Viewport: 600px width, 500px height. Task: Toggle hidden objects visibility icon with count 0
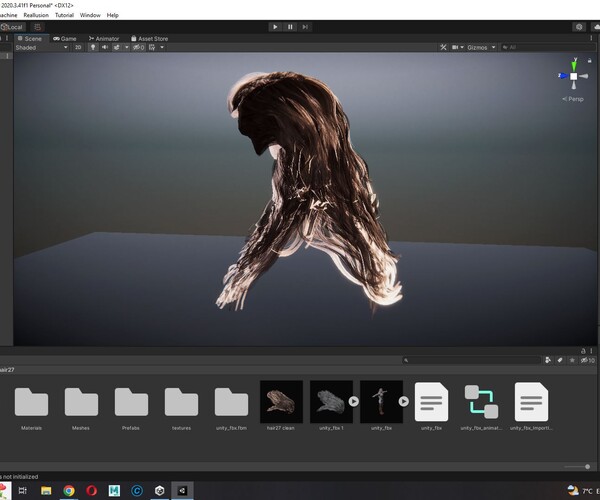coord(139,47)
